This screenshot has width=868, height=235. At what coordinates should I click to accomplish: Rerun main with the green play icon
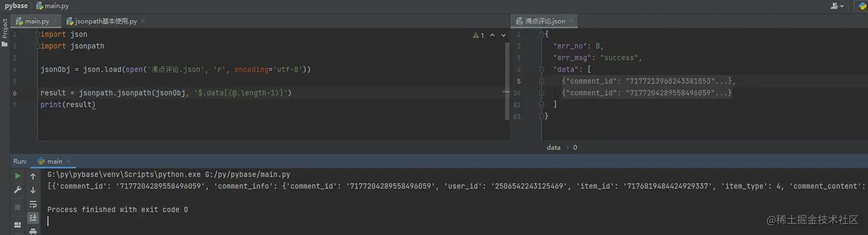[18, 176]
